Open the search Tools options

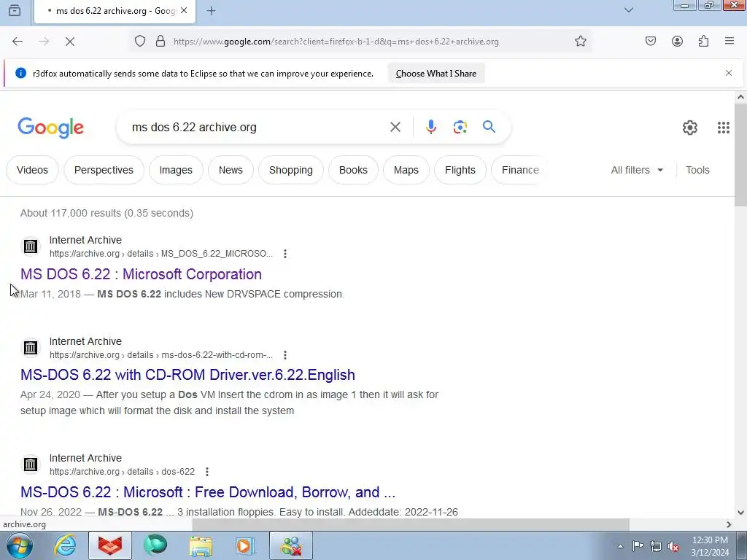point(697,170)
